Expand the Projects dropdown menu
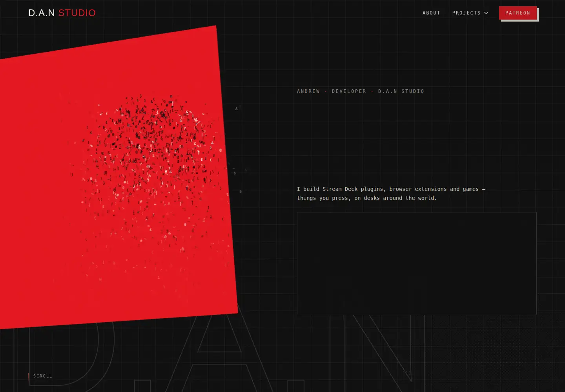Screen dimensions: 565x392 pyautogui.click(x=470, y=13)
